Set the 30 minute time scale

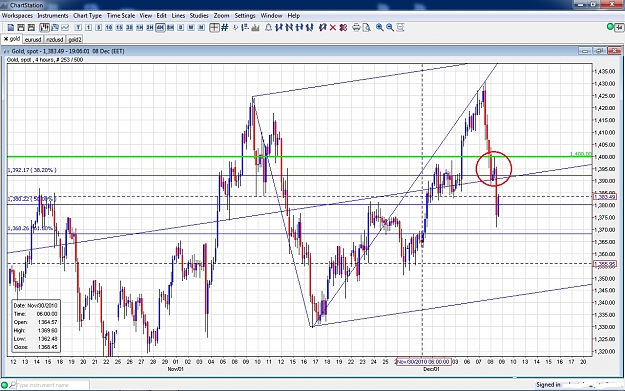pyautogui.click(x=130, y=28)
